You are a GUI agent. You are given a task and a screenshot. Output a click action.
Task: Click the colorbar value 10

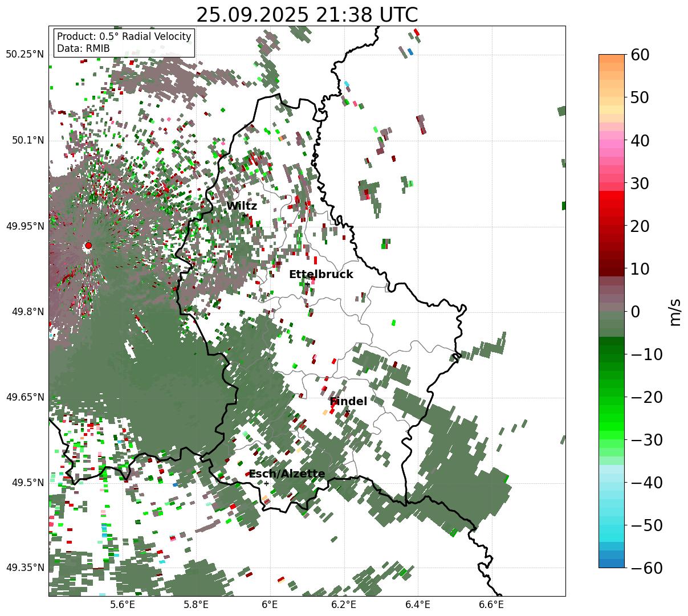click(641, 269)
